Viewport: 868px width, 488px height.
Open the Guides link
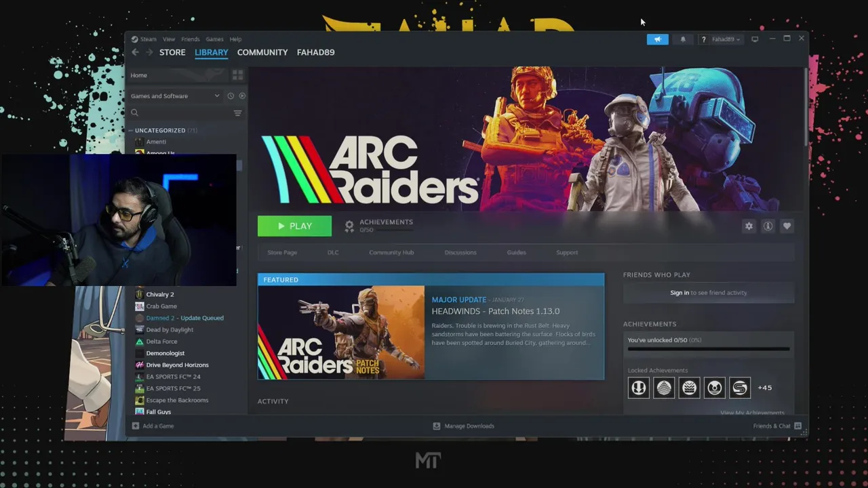516,252
